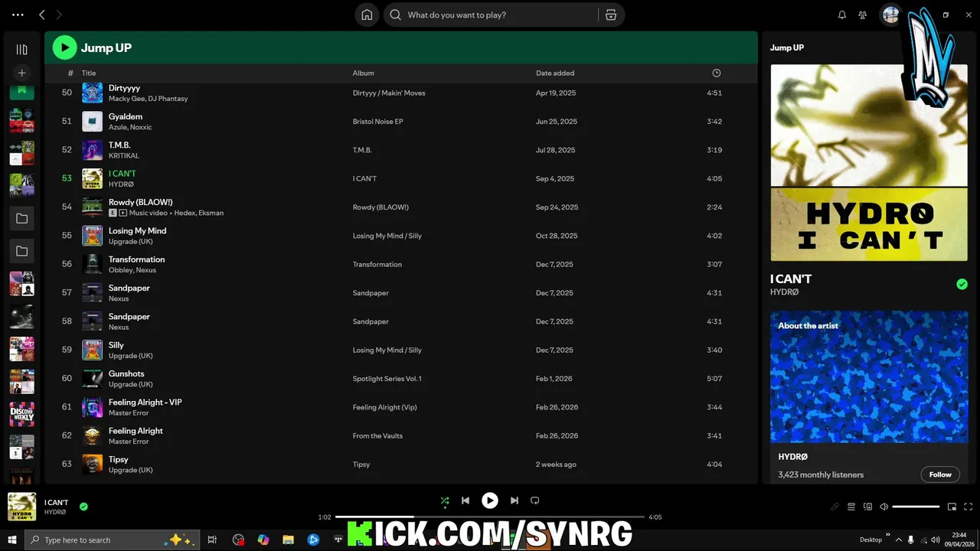Sort by the # column header

[70, 73]
